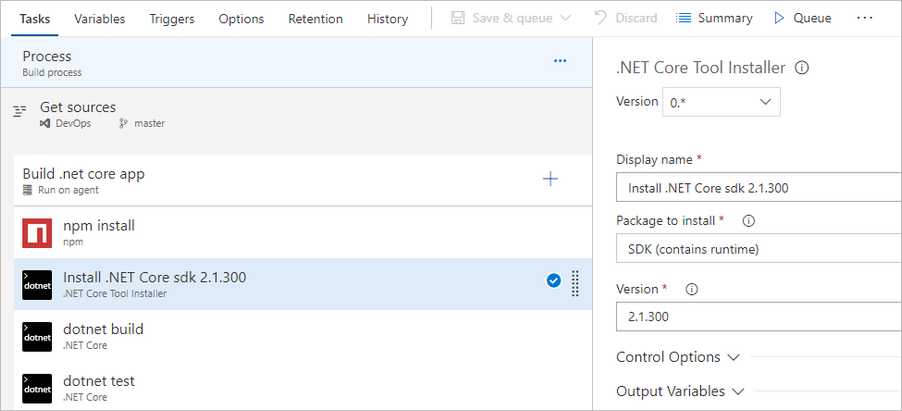Expand the Output Variables section
Viewport: 902px width, 411px height.
pos(681,391)
